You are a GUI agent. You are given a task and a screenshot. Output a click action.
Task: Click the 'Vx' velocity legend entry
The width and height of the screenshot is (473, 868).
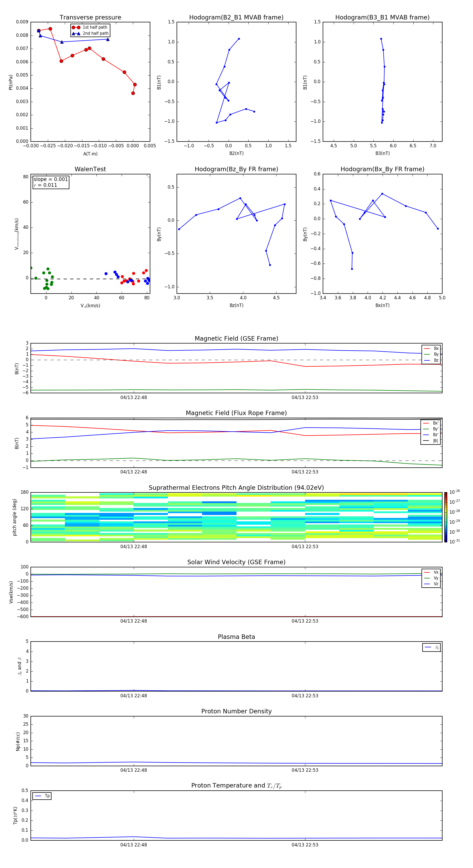431,573
